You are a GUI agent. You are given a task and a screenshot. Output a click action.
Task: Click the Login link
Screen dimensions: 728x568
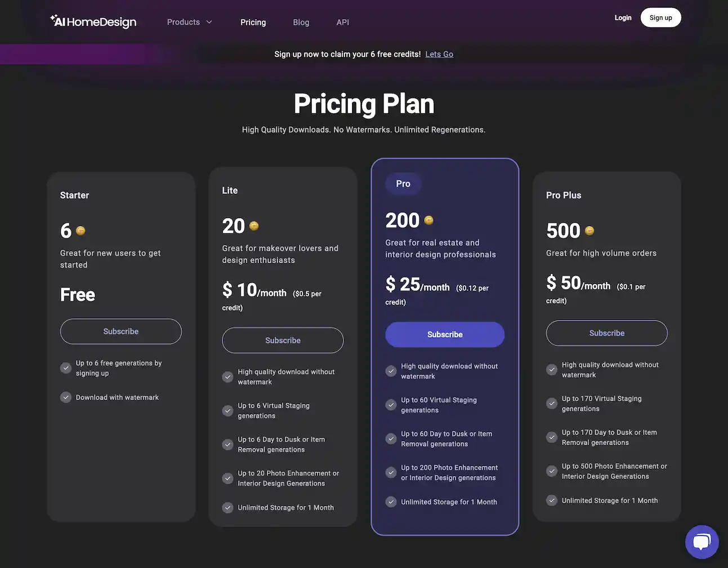(x=623, y=17)
